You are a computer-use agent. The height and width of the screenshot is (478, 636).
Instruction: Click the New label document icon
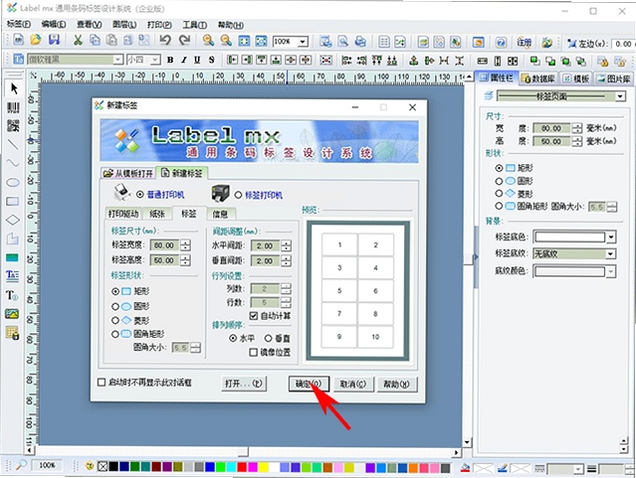(x=18, y=41)
